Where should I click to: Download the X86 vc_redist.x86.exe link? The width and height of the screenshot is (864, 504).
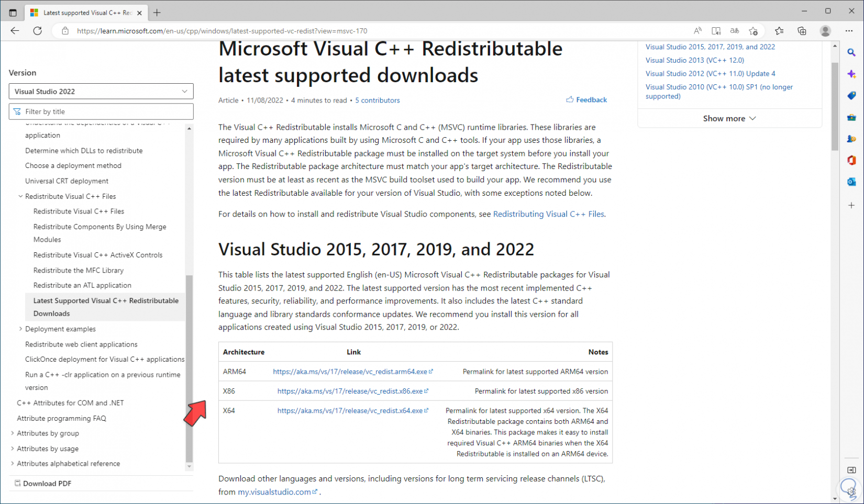pyautogui.click(x=353, y=391)
